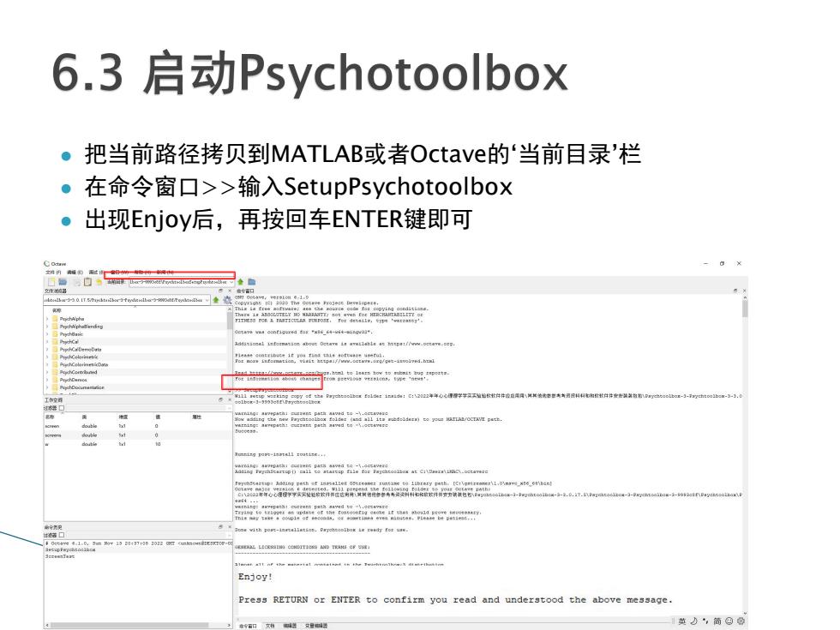
Task: Toggle the IME punctuation mode icon
Action: click(x=705, y=621)
